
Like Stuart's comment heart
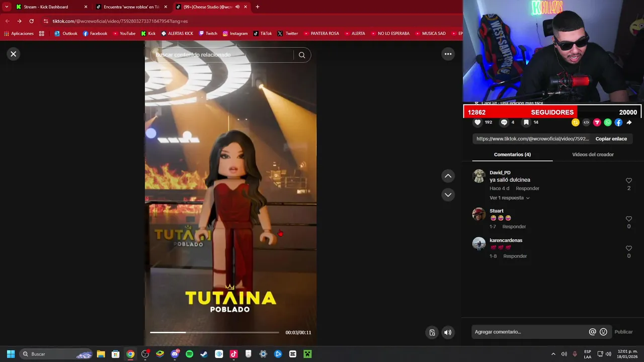(x=629, y=219)
